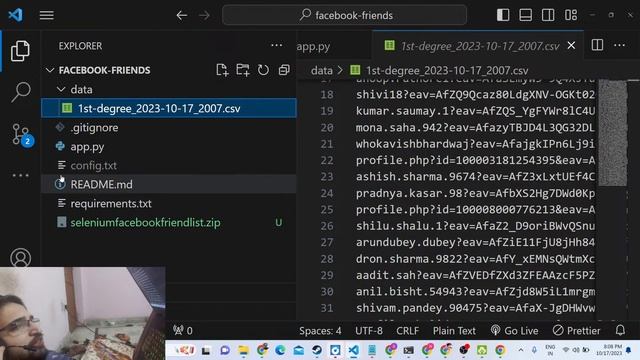Open Explorer views and more actions menu
Viewport: 640px width, 360px height.
click(x=276, y=45)
